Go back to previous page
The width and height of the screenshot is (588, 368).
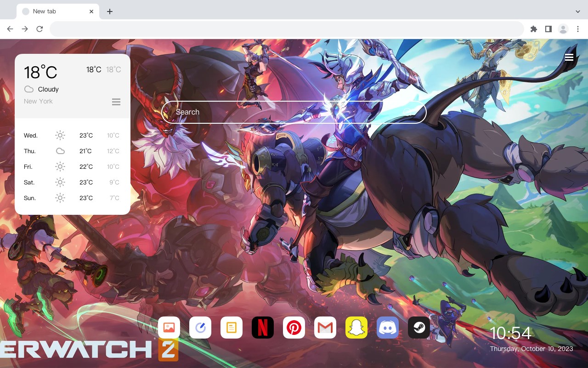point(10,29)
